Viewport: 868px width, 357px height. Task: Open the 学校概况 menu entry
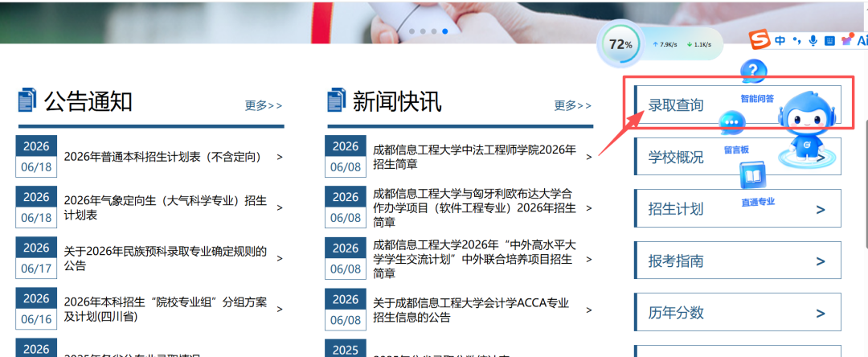click(x=737, y=157)
